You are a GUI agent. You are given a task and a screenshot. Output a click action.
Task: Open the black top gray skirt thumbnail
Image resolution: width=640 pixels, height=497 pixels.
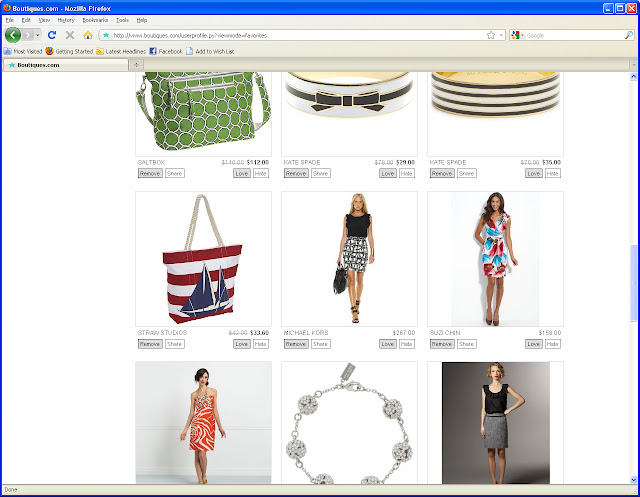click(x=495, y=422)
